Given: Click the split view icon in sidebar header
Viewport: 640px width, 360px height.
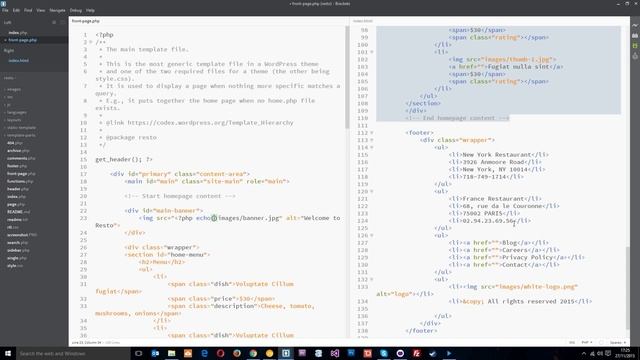Looking at the screenshot, I should (x=62, y=22).
